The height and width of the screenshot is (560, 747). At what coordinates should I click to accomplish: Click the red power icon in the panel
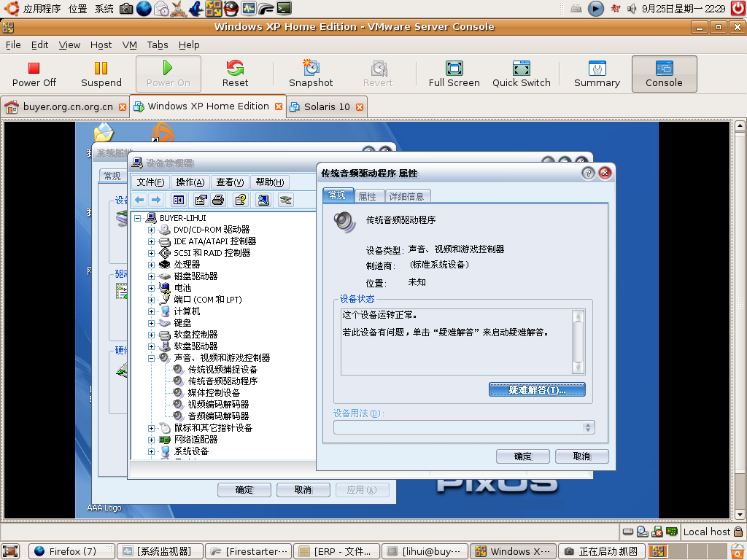point(738,8)
